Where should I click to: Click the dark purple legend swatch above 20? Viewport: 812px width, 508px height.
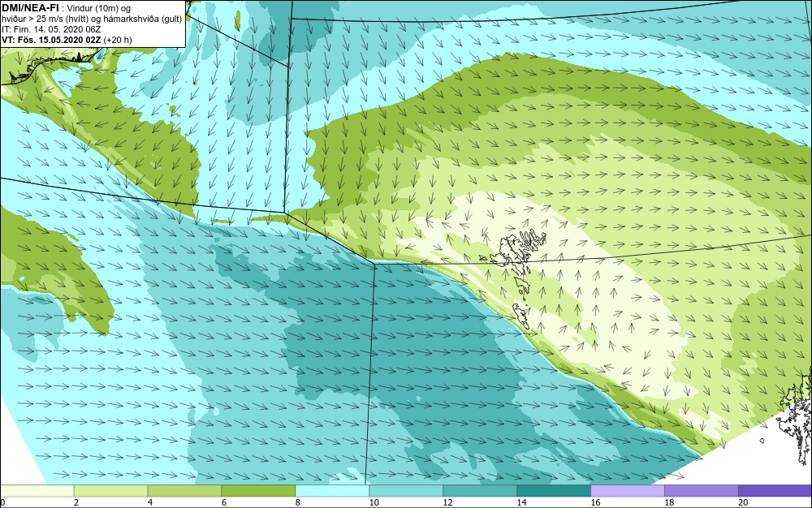pyautogui.click(x=775, y=491)
